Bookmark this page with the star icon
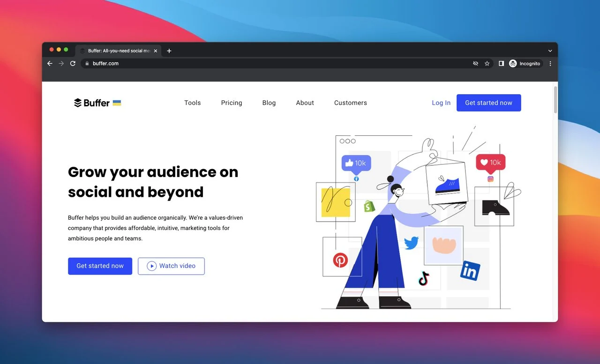Image resolution: width=600 pixels, height=364 pixels. [487, 64]
